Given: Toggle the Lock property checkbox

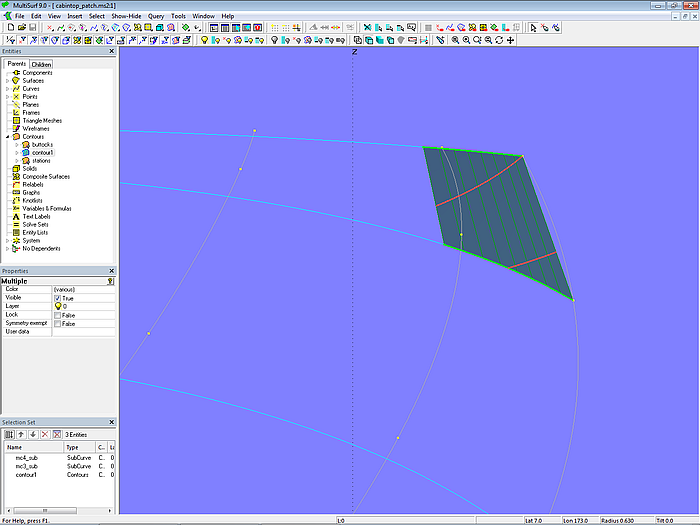Looking at the screenshot, I should (58, 315).
